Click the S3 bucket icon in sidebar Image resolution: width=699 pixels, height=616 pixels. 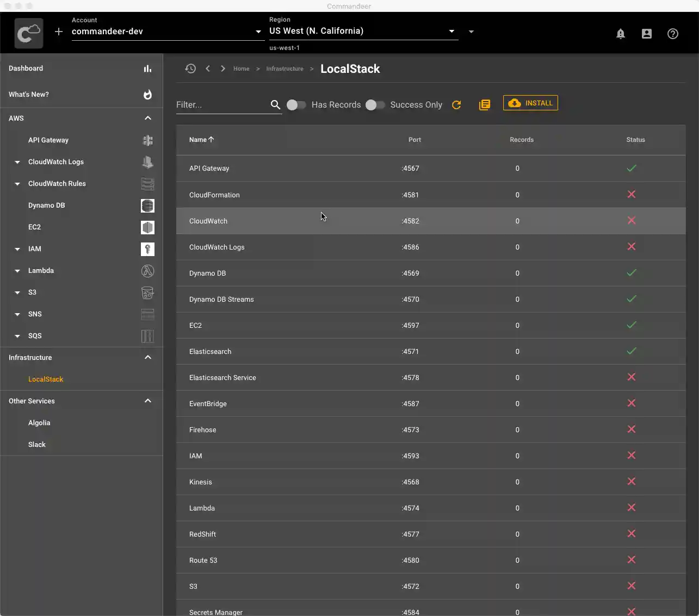pos(147,293)
